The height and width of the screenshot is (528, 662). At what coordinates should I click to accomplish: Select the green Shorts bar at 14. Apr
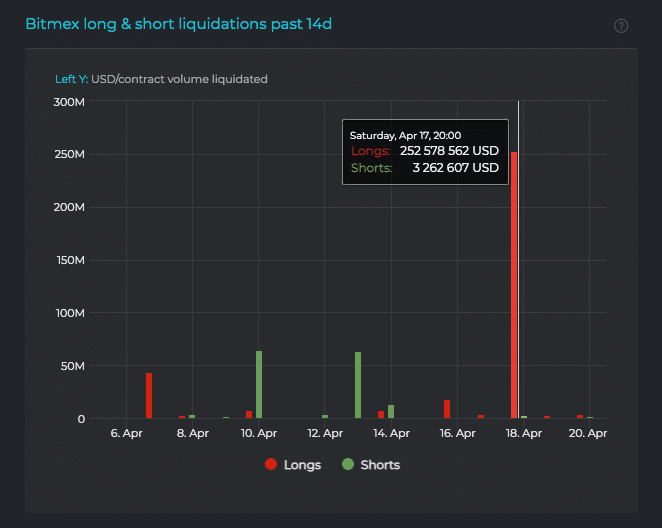pyautogui.click(x=391, y=412)
